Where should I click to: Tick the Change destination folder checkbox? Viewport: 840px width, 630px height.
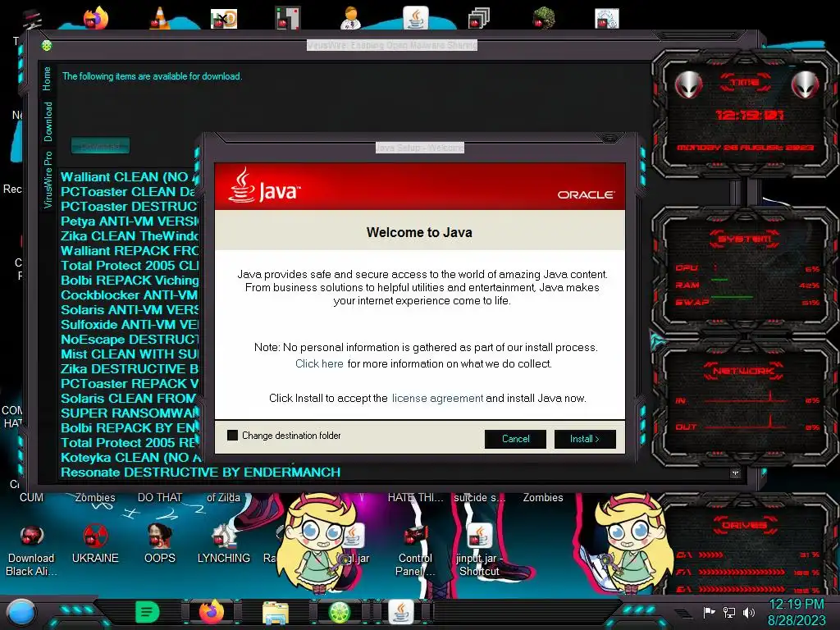232,435
